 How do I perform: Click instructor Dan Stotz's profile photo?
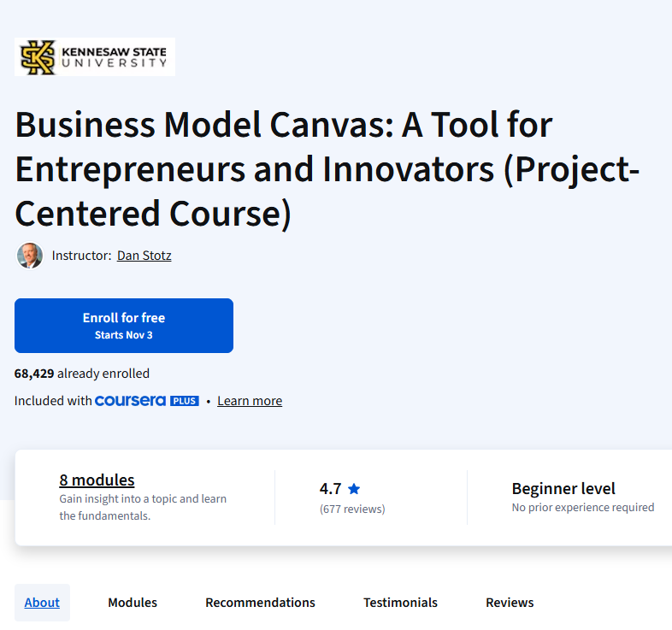[30, 256]
